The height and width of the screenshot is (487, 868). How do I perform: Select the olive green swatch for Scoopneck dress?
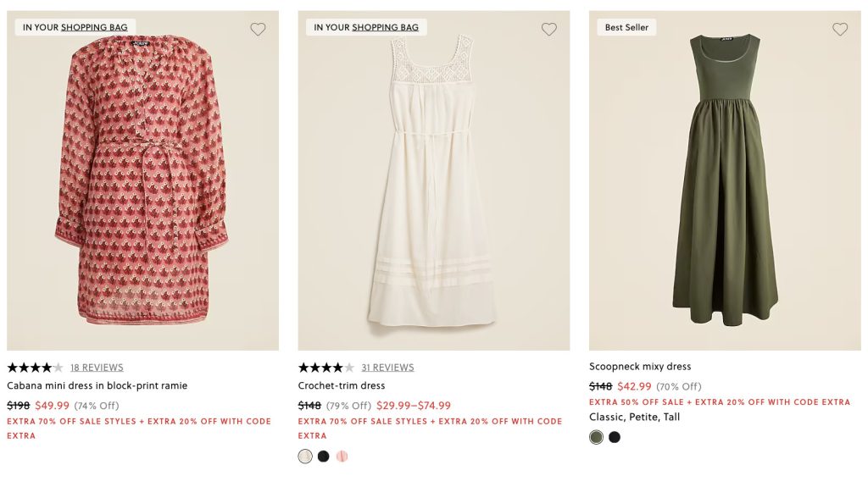click(x=597, y=437)
